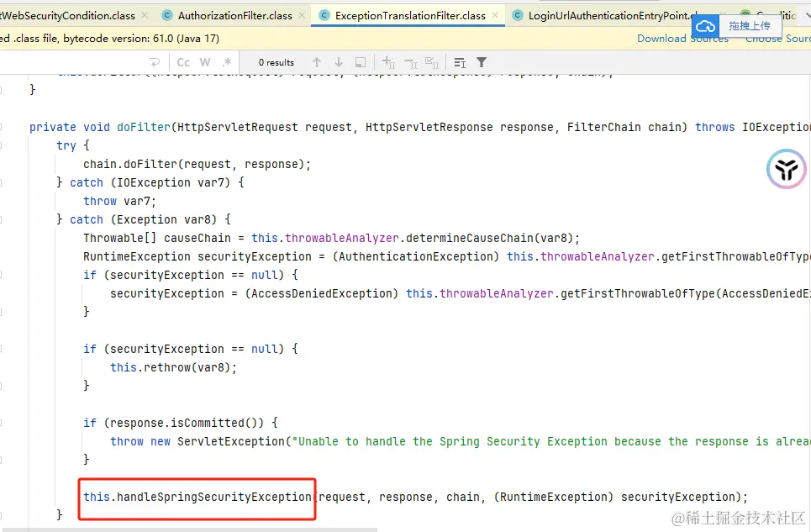
Task: Open LoginUrlAuthenticationEntryPoint tab
Action: pos(608,15)
